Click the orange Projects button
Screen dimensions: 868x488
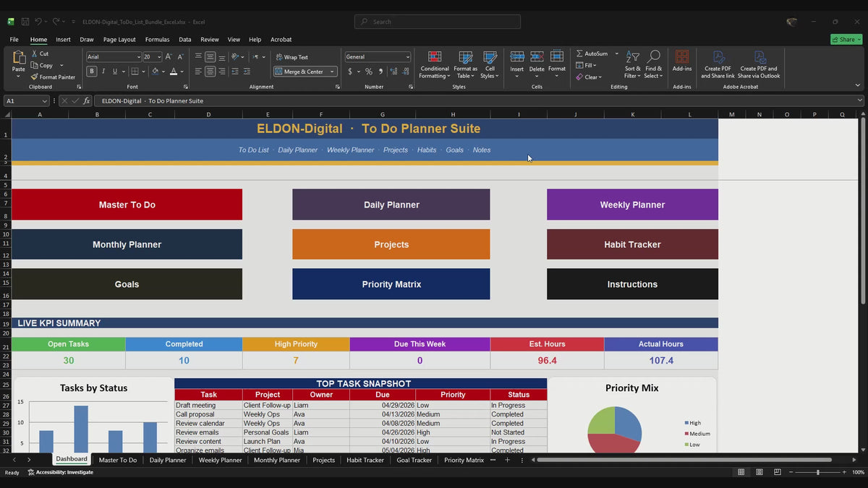click(391, 244)
